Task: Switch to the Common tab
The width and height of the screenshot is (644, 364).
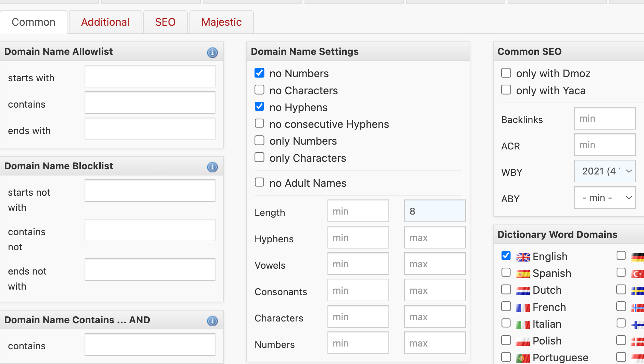Action: [x=34, y=22]
